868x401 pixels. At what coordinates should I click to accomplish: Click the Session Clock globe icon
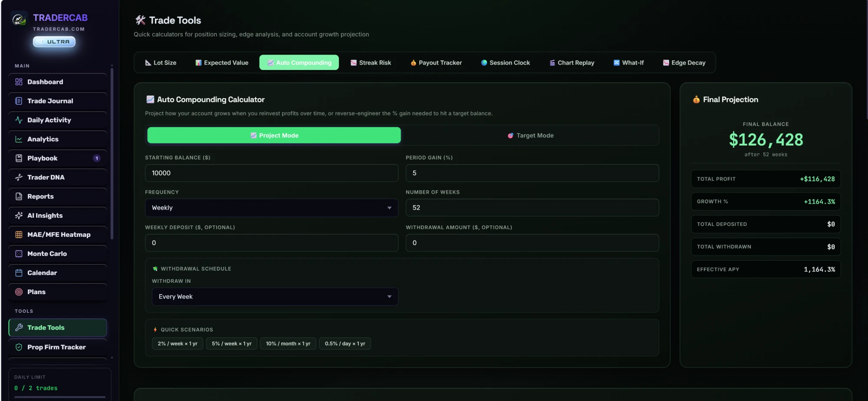point(484,63)
